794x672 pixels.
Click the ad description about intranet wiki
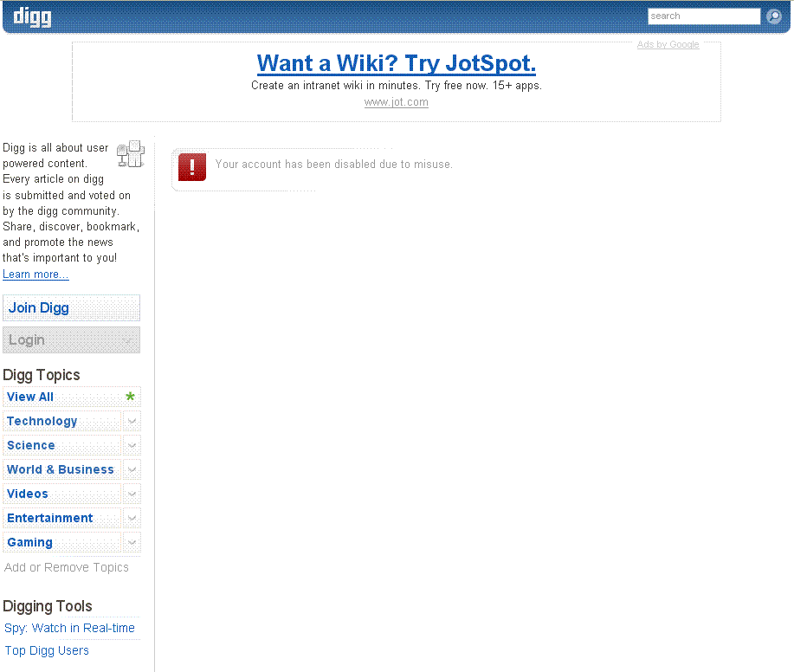396,86
